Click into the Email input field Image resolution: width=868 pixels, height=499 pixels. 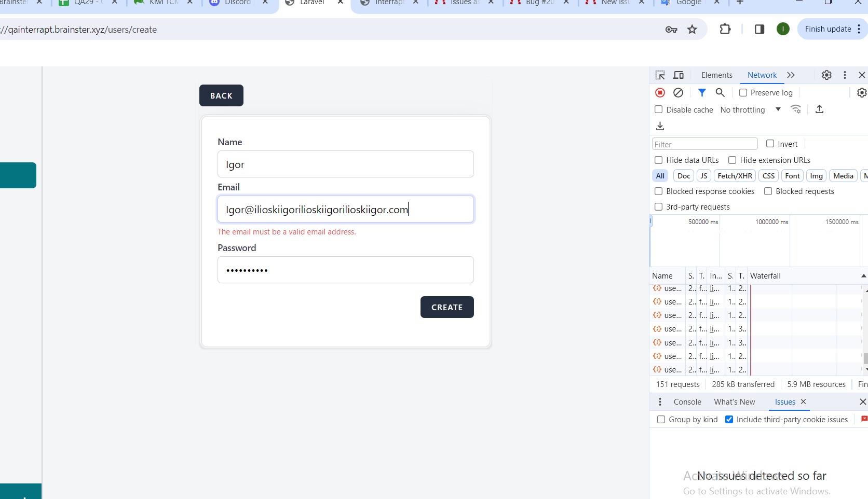(345, 210)
